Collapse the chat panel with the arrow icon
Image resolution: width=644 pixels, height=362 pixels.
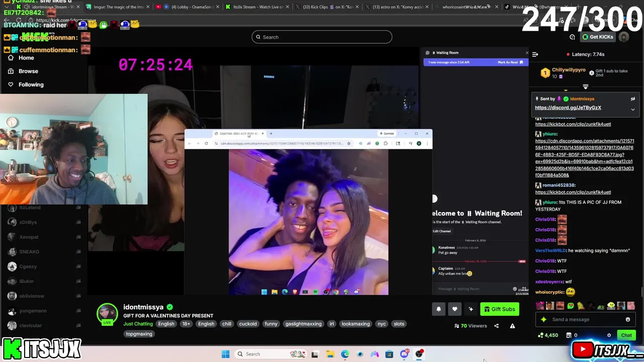pos(535,54)
